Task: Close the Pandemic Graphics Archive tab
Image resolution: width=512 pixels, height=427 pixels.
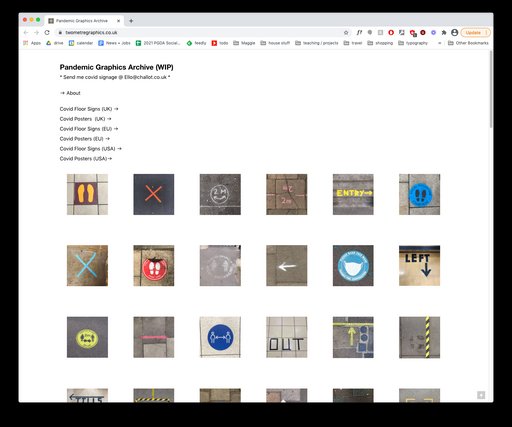Action: point(118,21)
